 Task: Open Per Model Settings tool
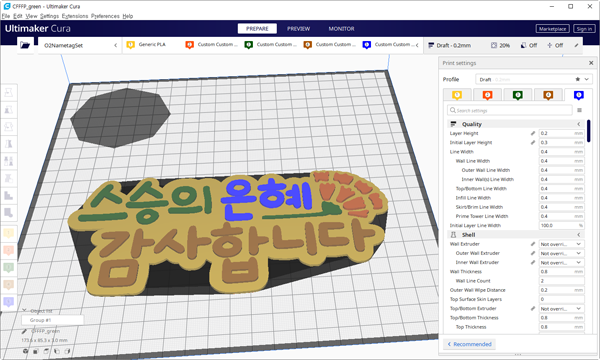click(9, 161)
